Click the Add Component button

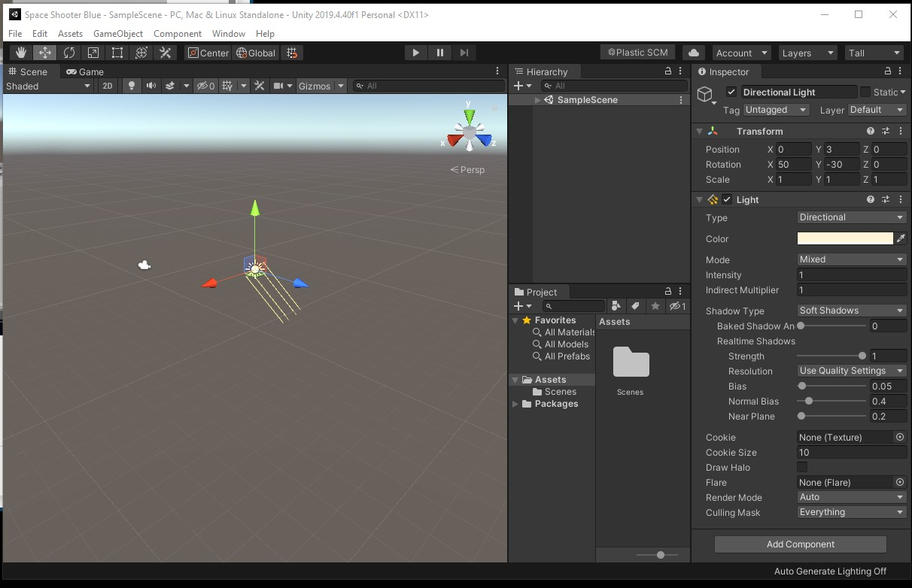coord(801,544)
